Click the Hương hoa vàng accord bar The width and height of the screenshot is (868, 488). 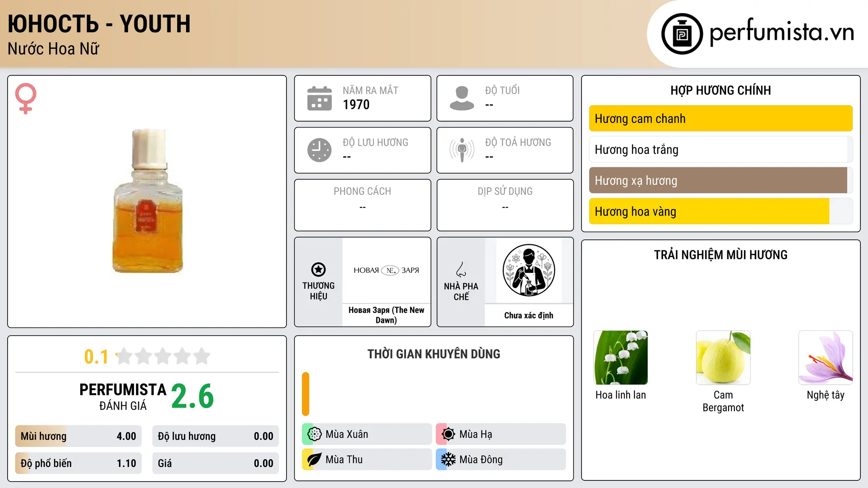[721, 211]
